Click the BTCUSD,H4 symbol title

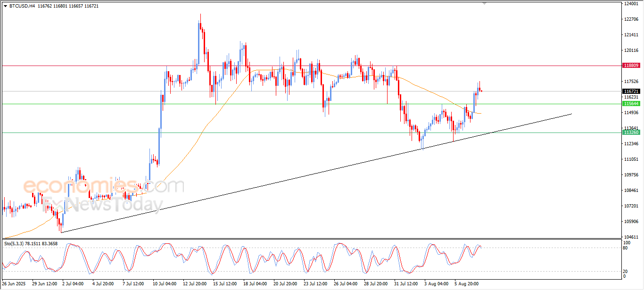[x=22, y=6]
